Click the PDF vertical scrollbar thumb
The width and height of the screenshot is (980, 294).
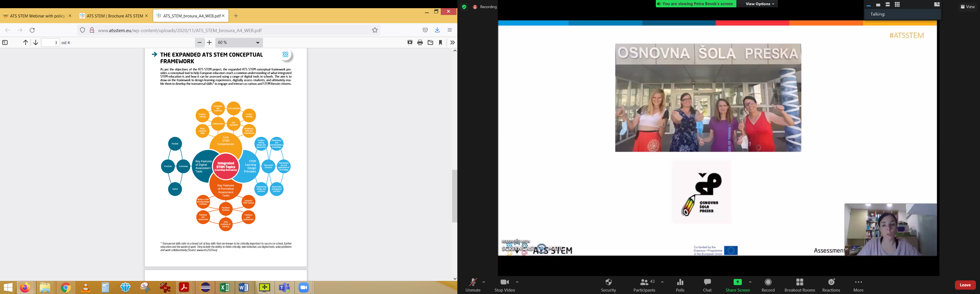tap(454, 196)
